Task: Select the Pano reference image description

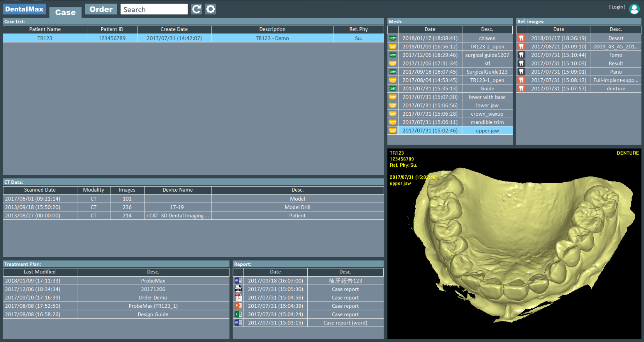Action: pos(616,72)
